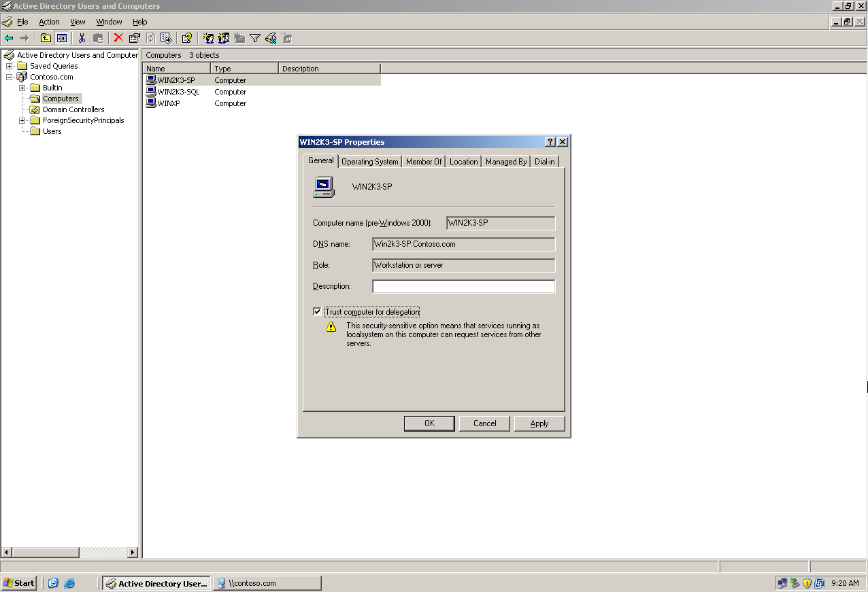The height and width of the screenshot is (592, 868).
Task: Open the Window menu
Action: [109, 22]
